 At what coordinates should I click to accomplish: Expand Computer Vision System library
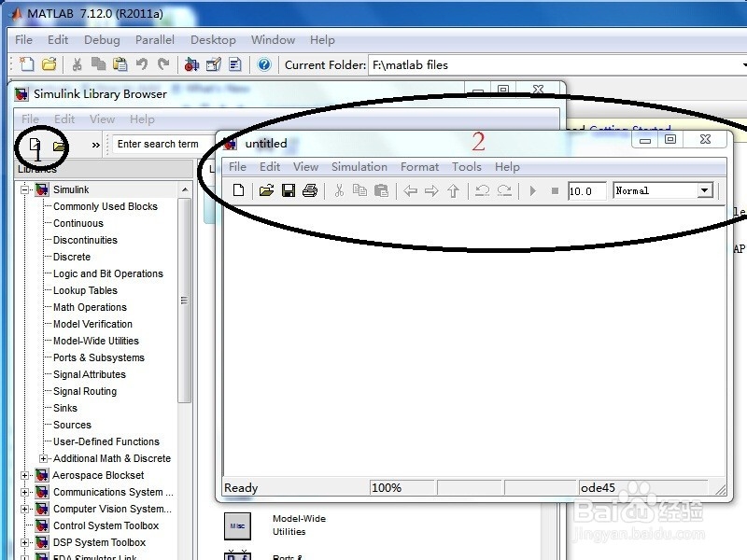[24, 509]
